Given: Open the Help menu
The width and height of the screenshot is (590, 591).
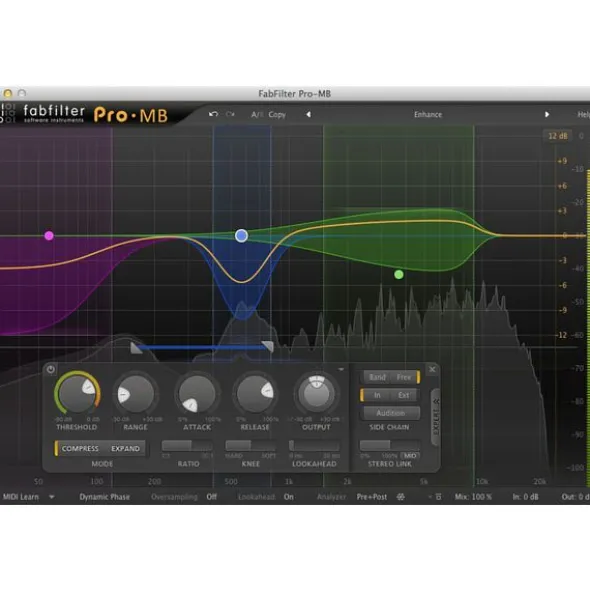Looking at the screenshot, I should [583, 115].
